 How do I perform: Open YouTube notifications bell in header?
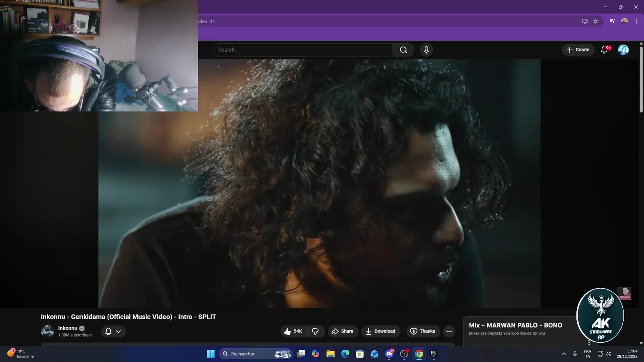pos(605,50)
